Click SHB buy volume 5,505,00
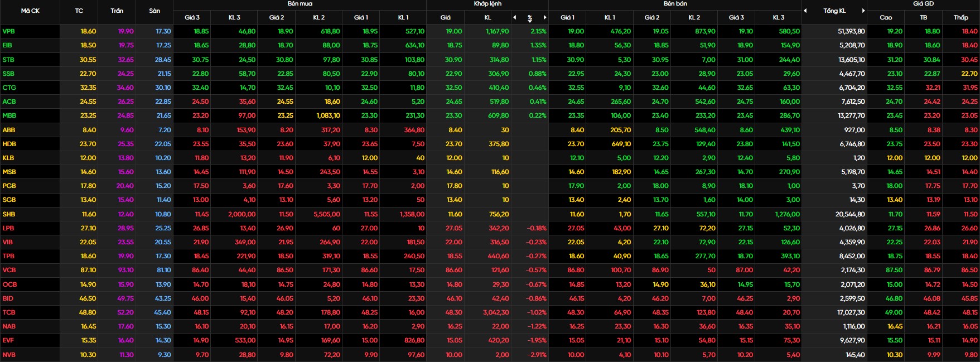The height and width of the screenshot is (362, 980). click(x=327, y=214)
